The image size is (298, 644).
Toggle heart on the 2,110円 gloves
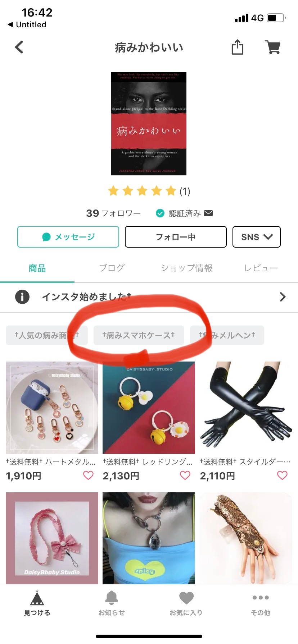[x=282, y=475]
